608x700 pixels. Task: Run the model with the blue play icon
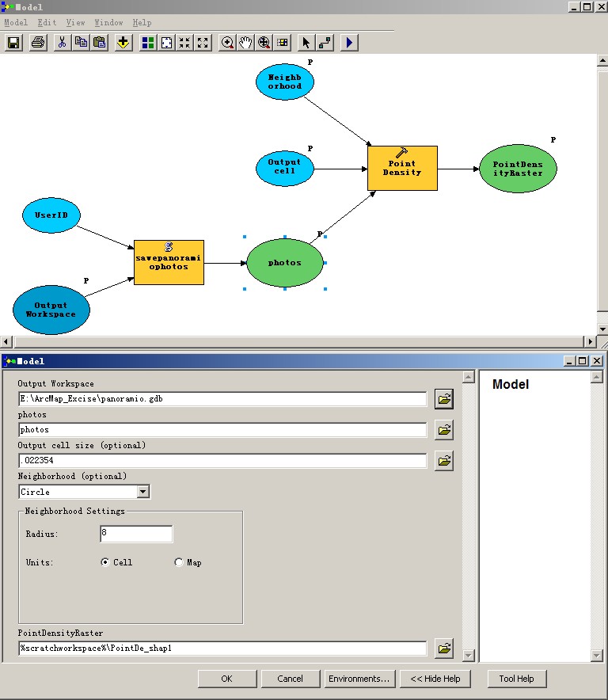pos(349,43)
